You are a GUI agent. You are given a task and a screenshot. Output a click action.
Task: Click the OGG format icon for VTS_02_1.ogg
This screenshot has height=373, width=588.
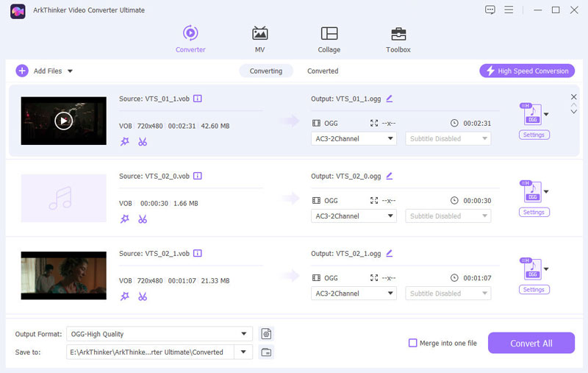coord(531,269)
